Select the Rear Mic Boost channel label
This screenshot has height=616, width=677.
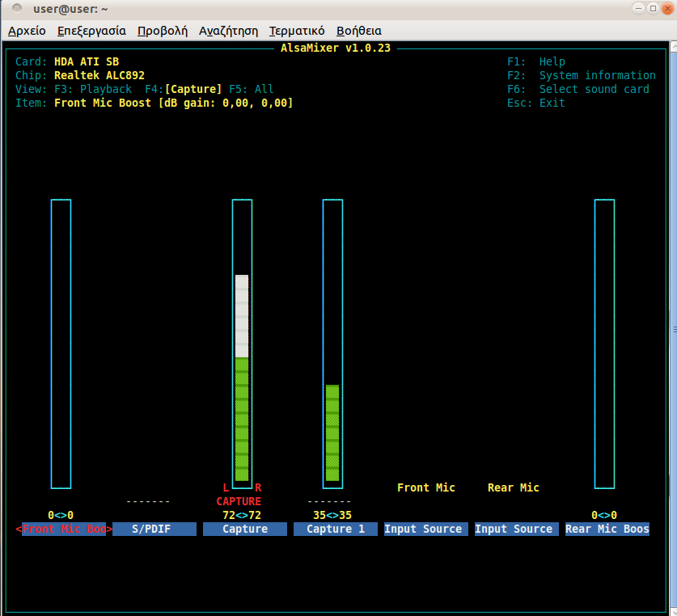tap(607, 529)
